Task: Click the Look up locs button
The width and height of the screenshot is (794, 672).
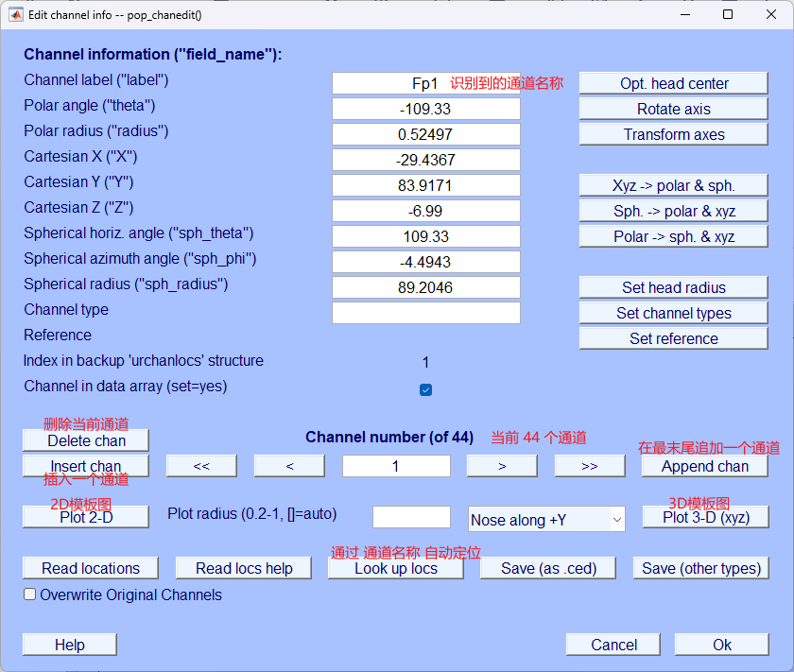Action: 396,568
